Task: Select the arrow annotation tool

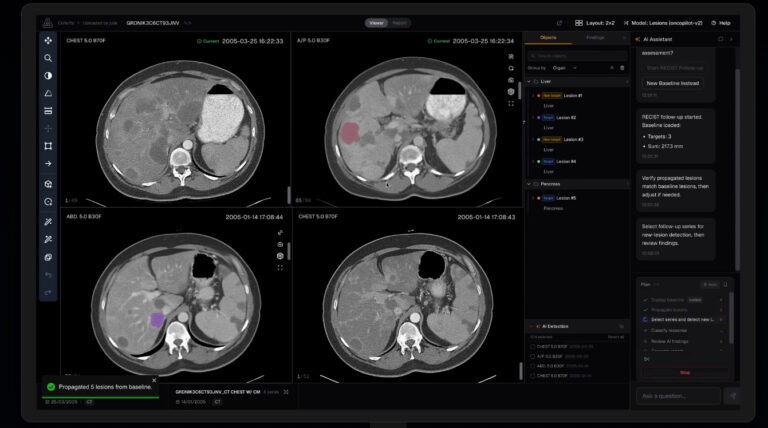Action: pyautogui.click(x=48, y=164)
